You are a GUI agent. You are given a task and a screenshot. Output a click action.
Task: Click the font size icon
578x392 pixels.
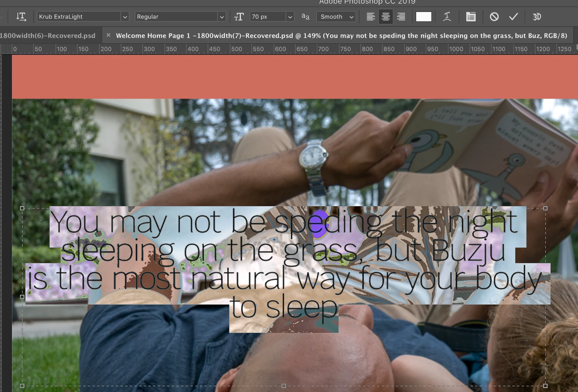(x=239, y=17)
